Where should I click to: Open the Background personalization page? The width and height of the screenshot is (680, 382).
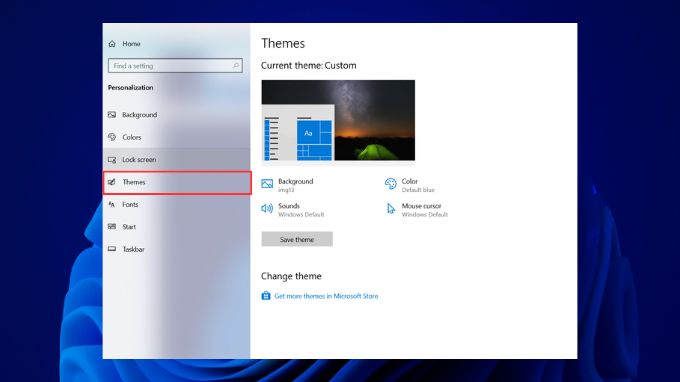pos(177,114)
